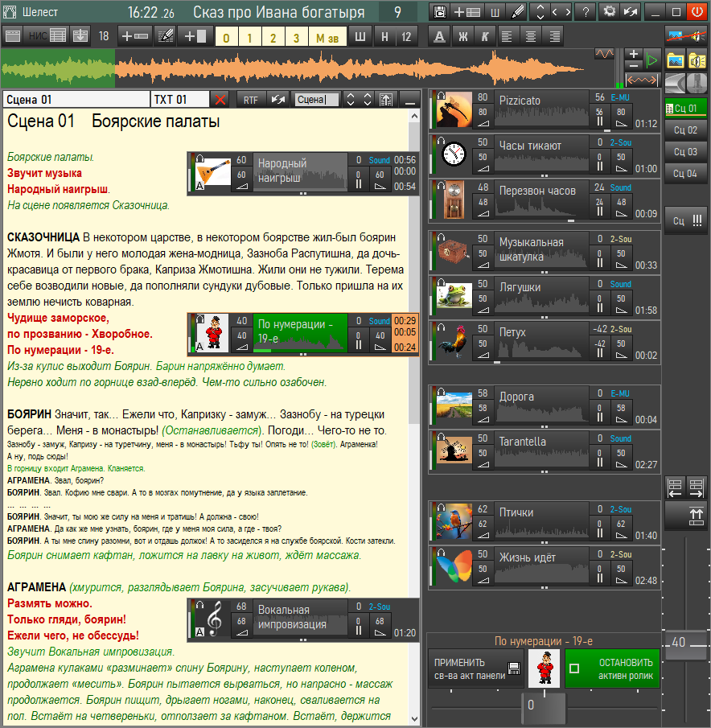Select the yellow style tab labeled 2
This screenshot has width=711, height=728.
pyautogui.click(x=273, y=37)
